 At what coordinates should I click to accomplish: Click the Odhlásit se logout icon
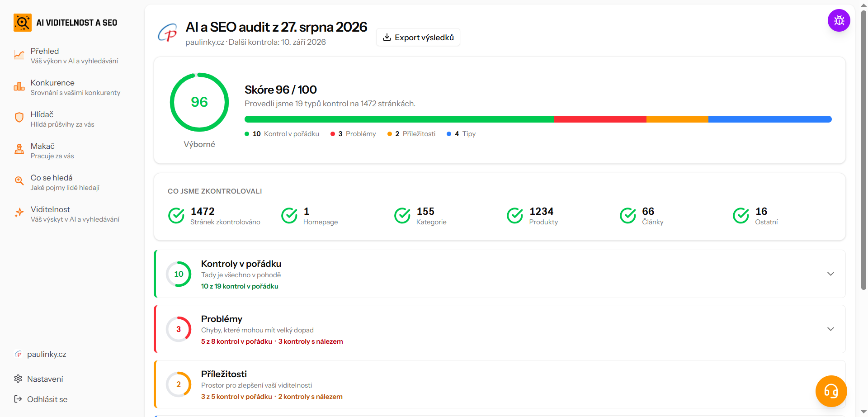click(x=18, y=399)
